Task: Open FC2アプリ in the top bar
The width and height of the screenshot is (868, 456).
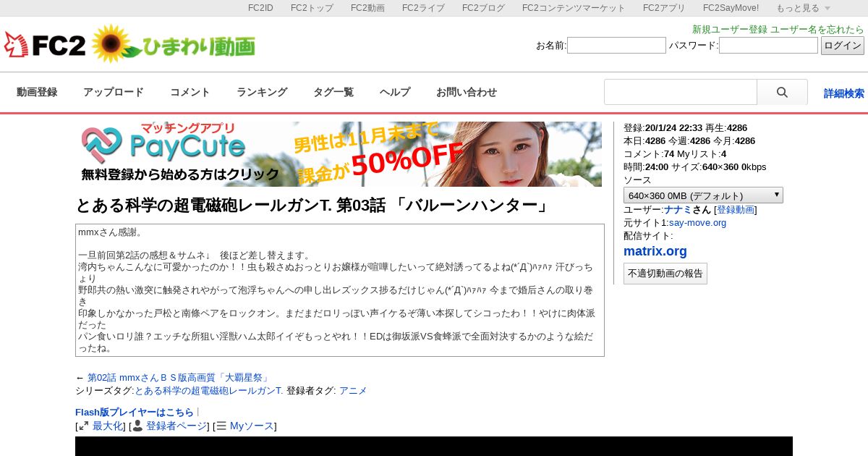Action: coord(664,8)
